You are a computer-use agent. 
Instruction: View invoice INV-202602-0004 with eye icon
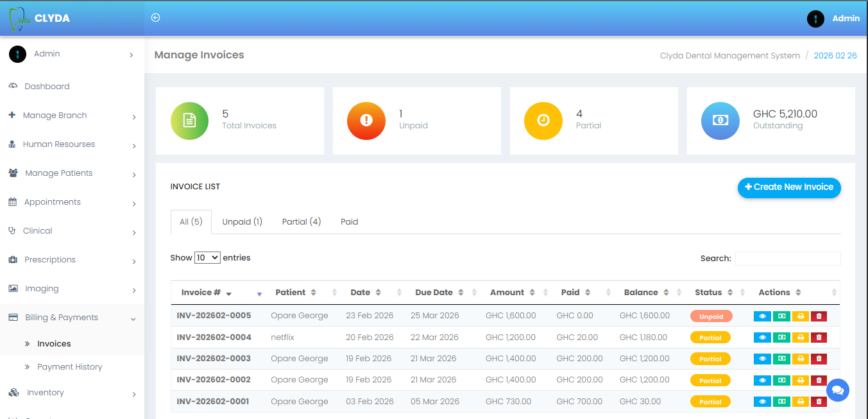pos(762,338)
